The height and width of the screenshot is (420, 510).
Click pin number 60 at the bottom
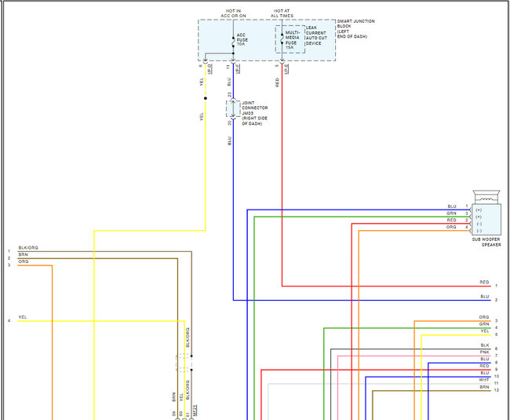180,414
